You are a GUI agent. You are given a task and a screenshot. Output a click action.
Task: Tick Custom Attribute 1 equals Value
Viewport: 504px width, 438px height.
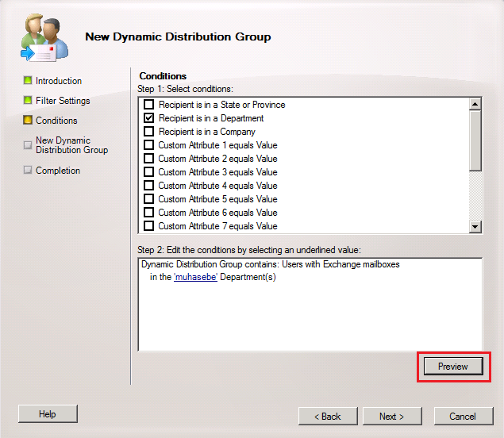[x=148, y=145]
